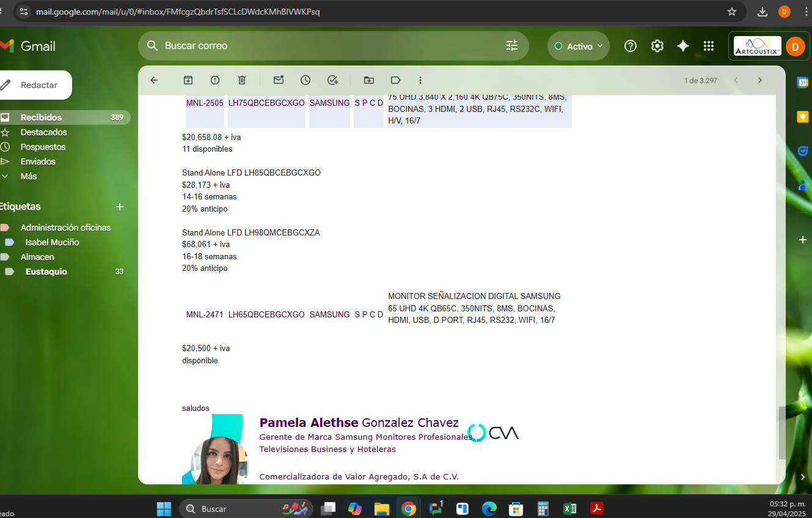Open Destacados folder

point(43,132)
